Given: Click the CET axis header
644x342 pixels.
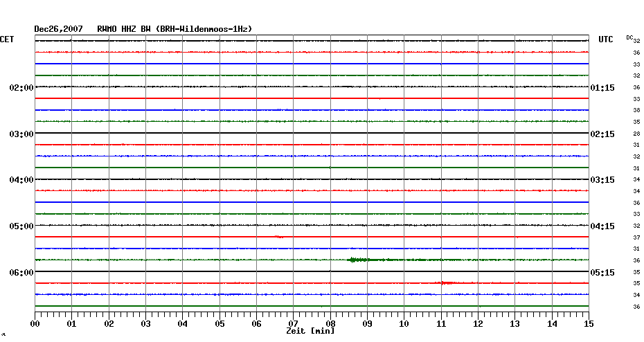Looking at the screenshot, I should coord(7,39).
